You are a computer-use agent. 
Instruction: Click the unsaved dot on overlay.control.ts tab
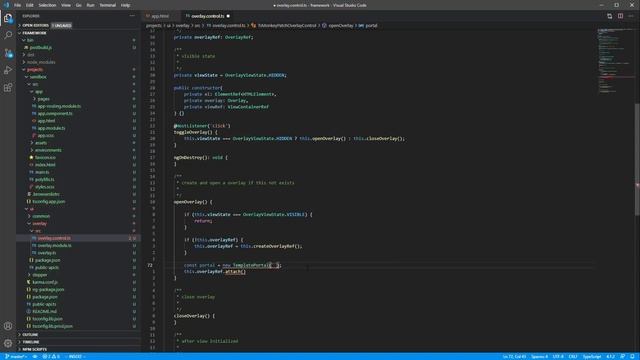click(x=228, y=16)
